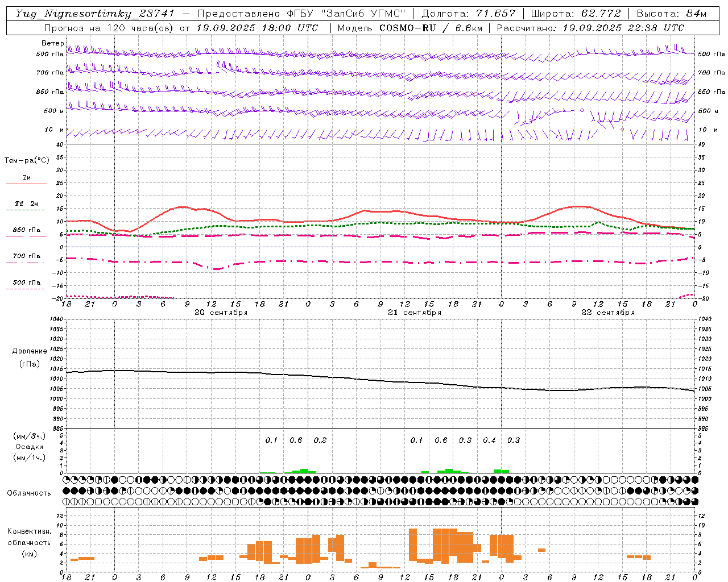Click the latitude value Широта: 62.772
The height and width of the screenshot is (582, 728).
pos(577,14)
